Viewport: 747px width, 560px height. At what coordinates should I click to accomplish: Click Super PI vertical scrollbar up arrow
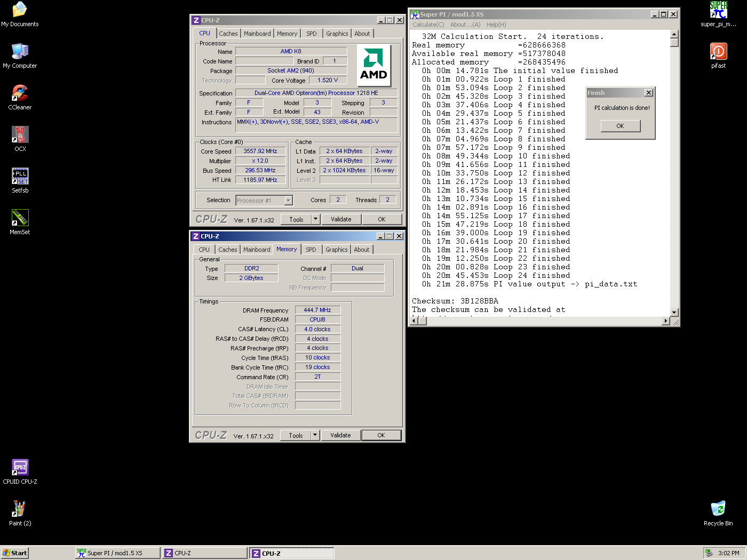674,34
